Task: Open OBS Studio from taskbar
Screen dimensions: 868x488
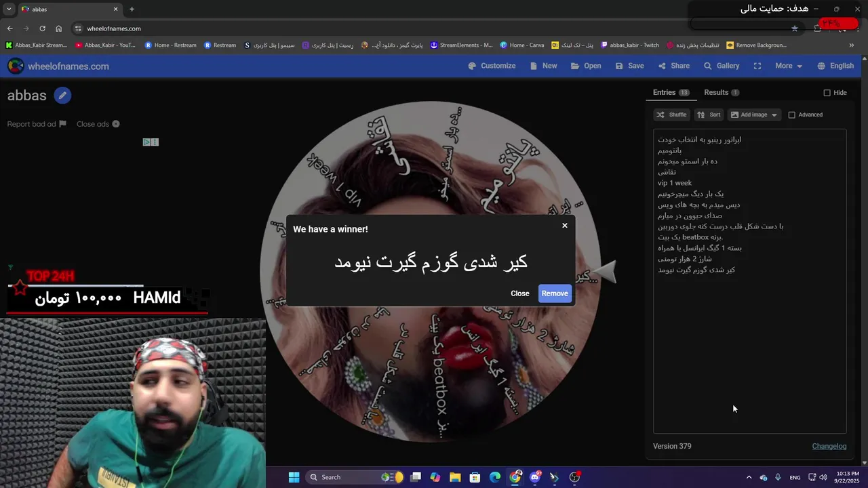Action: click(575, 477)
